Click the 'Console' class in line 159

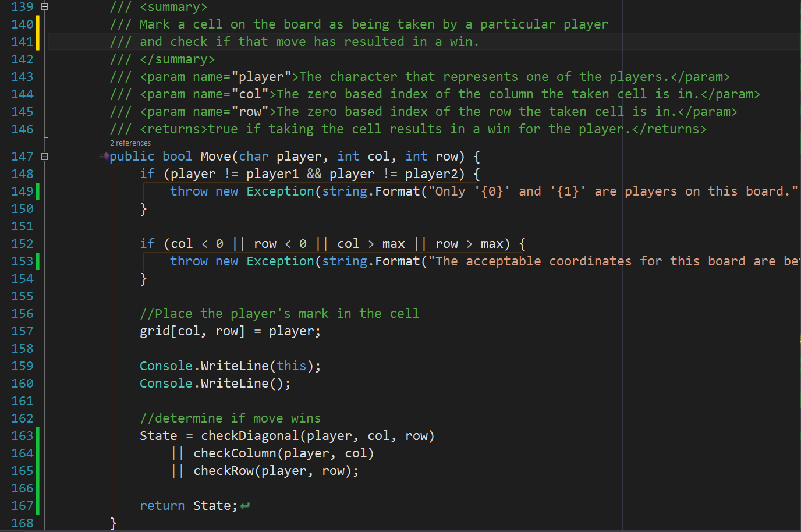[166, 366]
